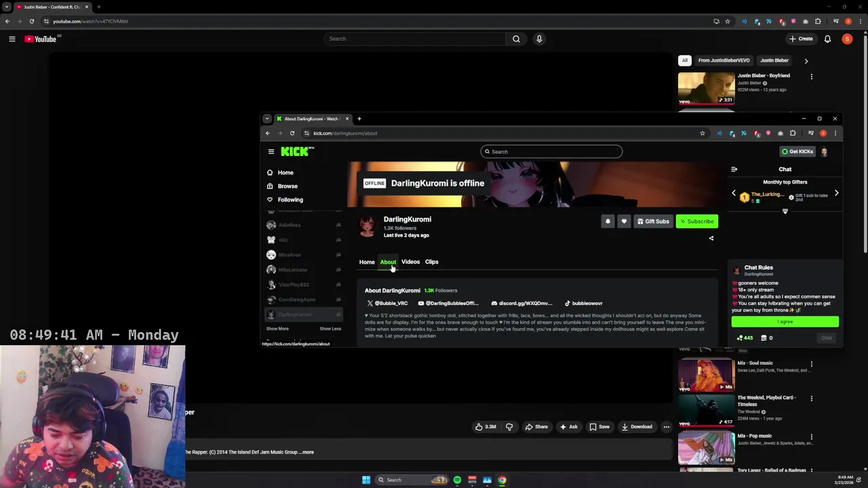
Task: Save the YouTube video to playlist
Action: tap(599, 427)
